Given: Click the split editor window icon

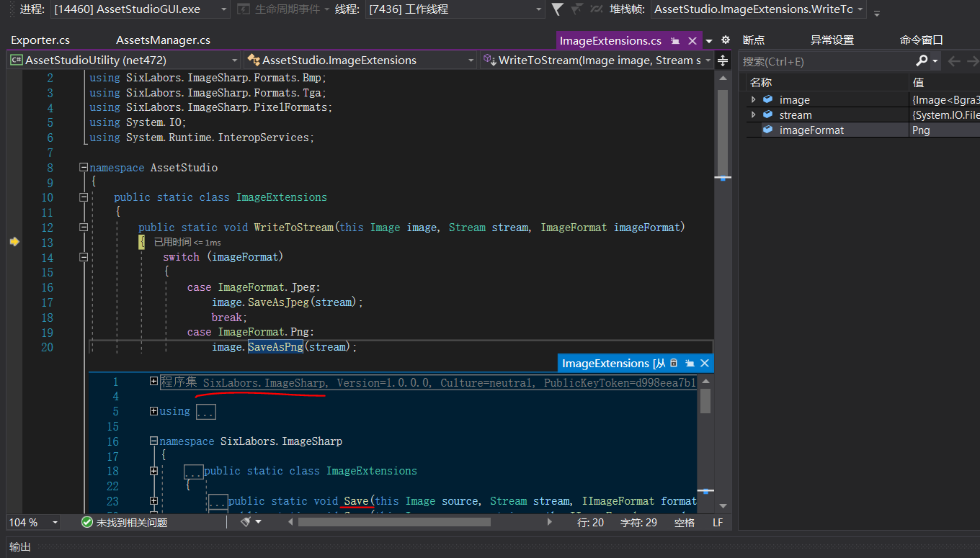Looking at the screenshot, I should [x=723, y=60].
